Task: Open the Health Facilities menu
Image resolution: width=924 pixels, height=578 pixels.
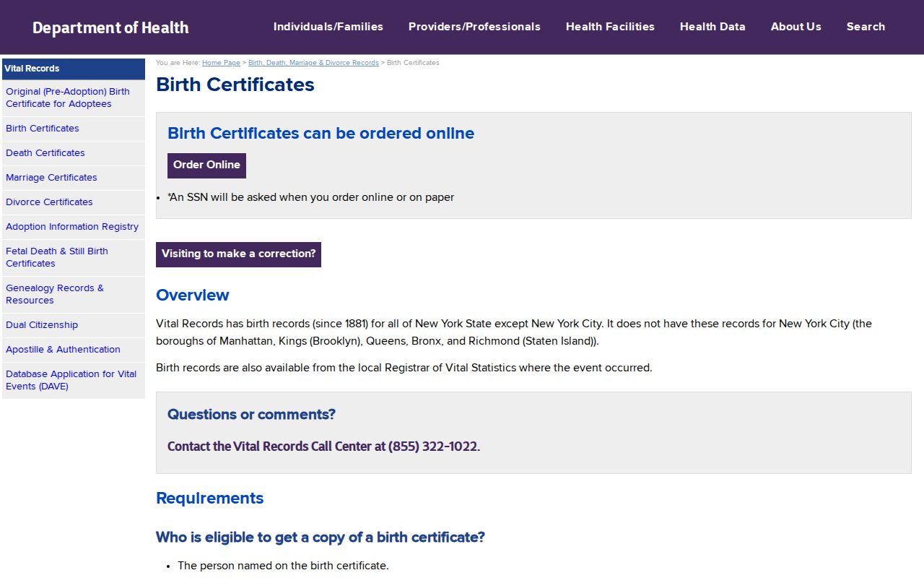Action: tap(610, 27)
